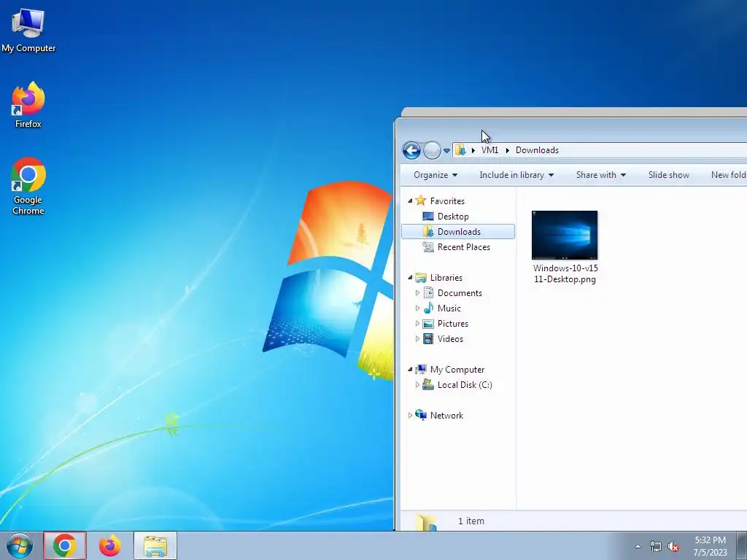Select the Google Chrome desktop shortcut

pos(28,186)
